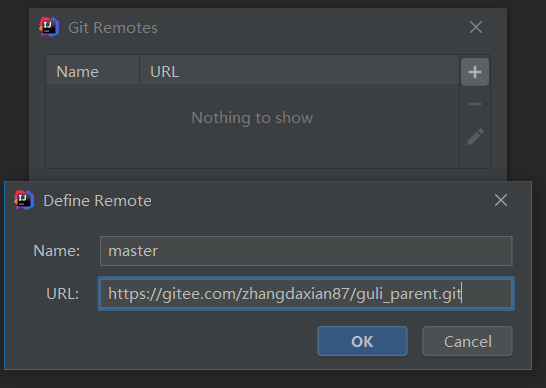The height and width of the screenshot is (388, 546).
Task: Click the remove remote minus icon
Action: (475, 104)
